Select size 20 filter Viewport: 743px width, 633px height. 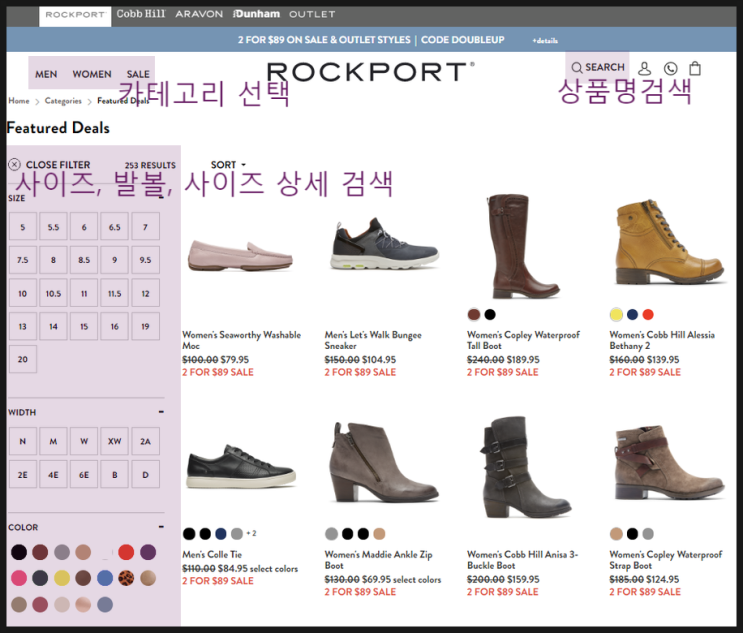[x=23, y=359]
